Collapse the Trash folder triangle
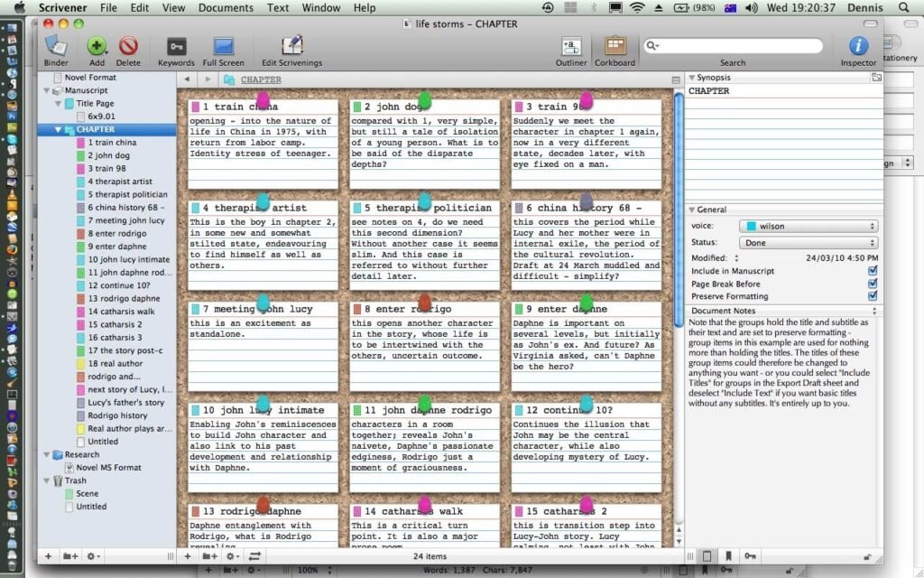 click(x=47, y=480)
